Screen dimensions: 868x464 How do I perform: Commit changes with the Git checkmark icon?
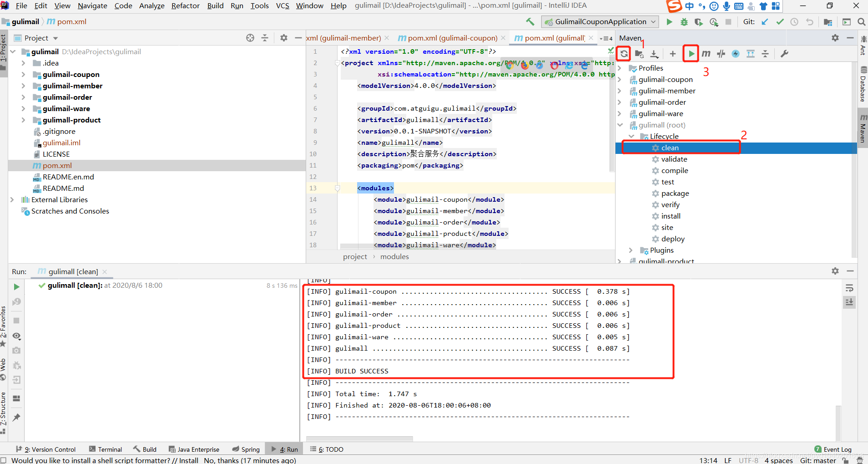click(780, 21)
